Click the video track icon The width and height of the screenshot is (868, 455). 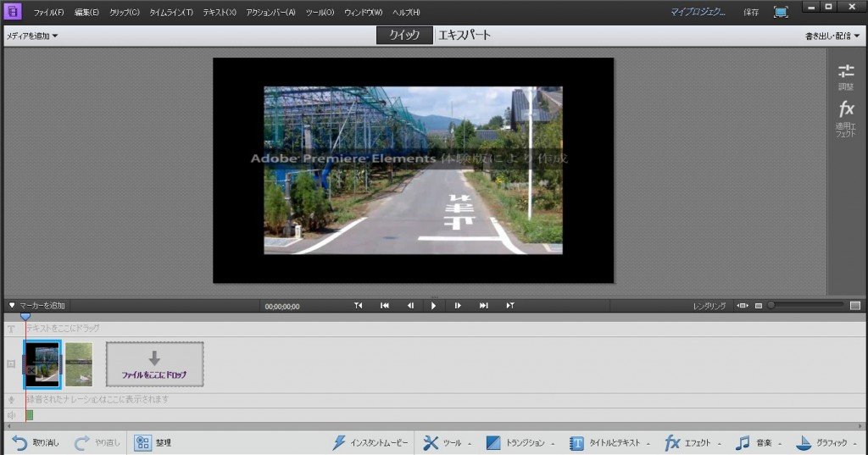(11, 363)
